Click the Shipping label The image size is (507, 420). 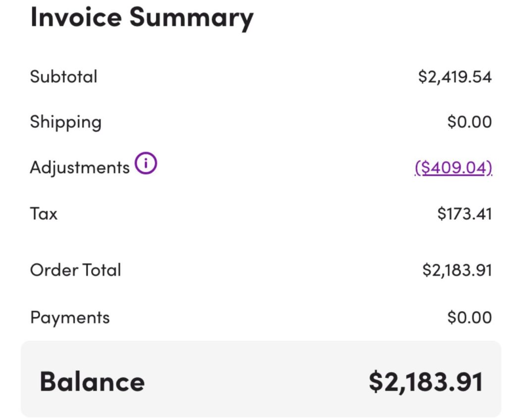66,122
